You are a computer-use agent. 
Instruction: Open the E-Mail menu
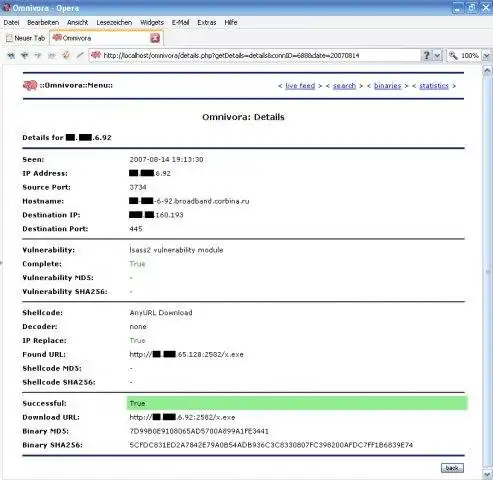[x=180, y=22]
